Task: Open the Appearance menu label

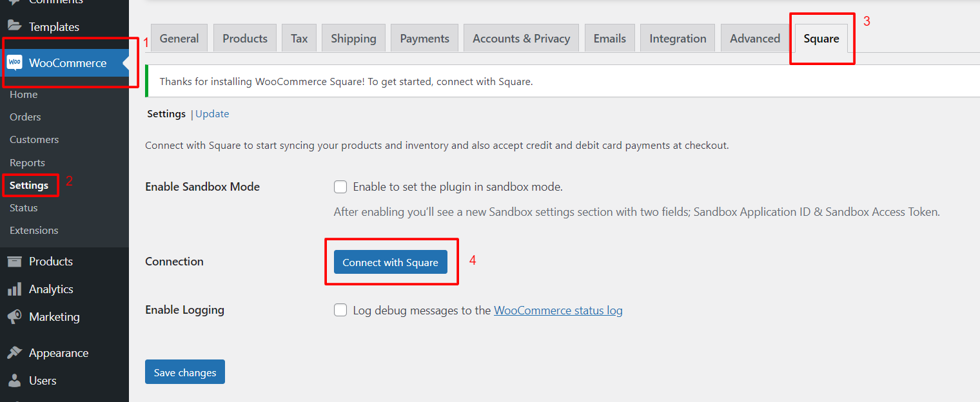Action: pos(59,353)
